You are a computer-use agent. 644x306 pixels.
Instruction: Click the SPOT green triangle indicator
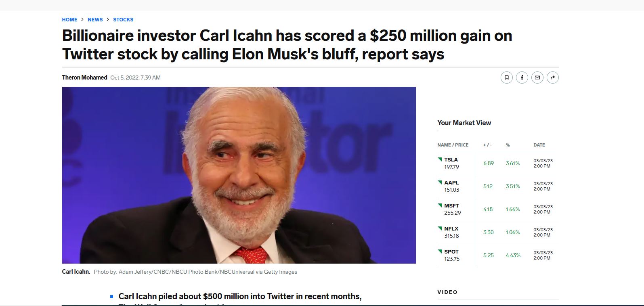click(440, 252)
